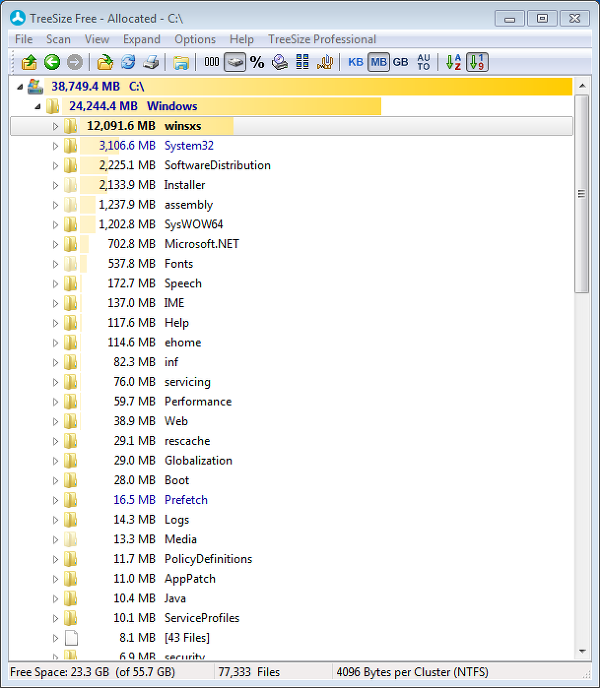Image resolution: width=600 pixels, height=688 pixels.
Task: Expand the SoftwareDistribution folder
Action: 55,165
